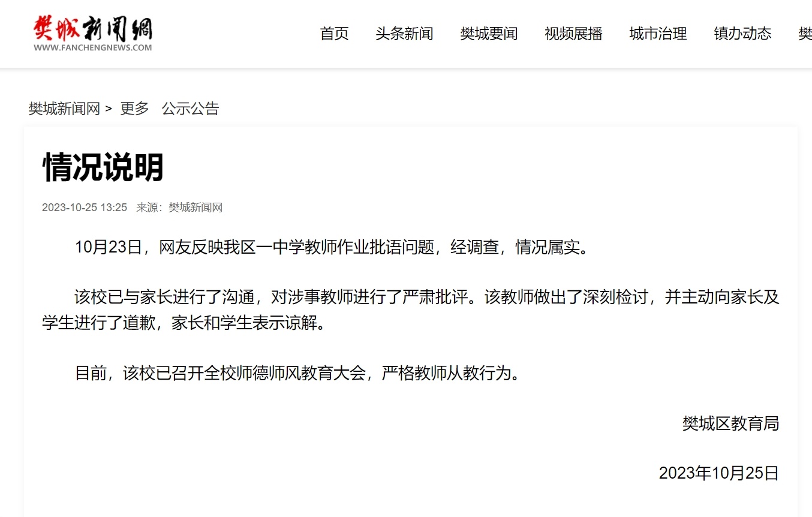The image size is (812, 517).
Task: Click the first paragraph starting 10月23日
Action: coord(333,247)
